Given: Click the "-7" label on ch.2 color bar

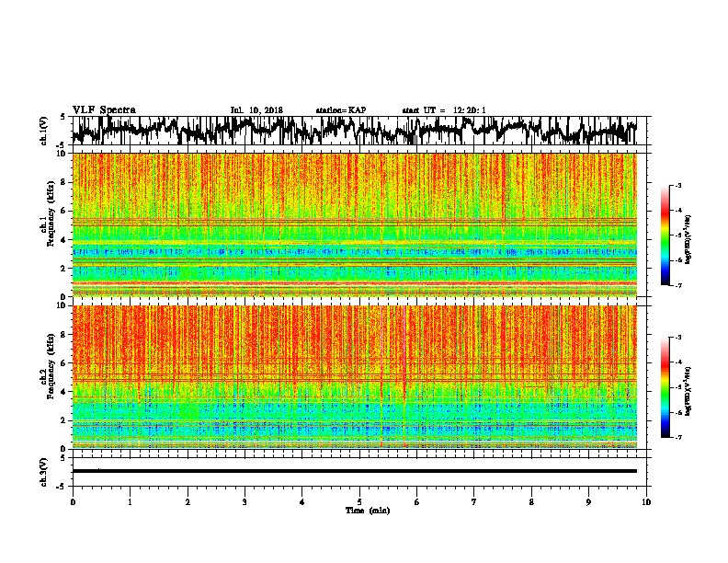Looking at the screenshot, I should click(677, 437).
